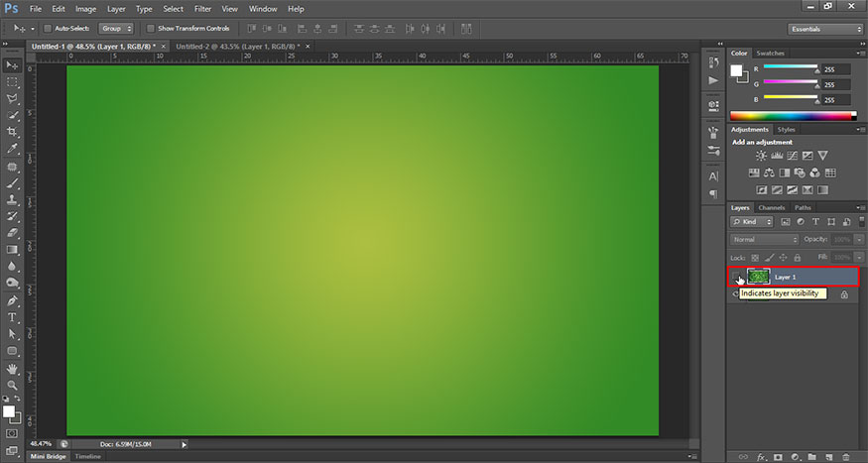Select the Healing Brush tool
868x463 pixels.
click(x=12, y=167)
